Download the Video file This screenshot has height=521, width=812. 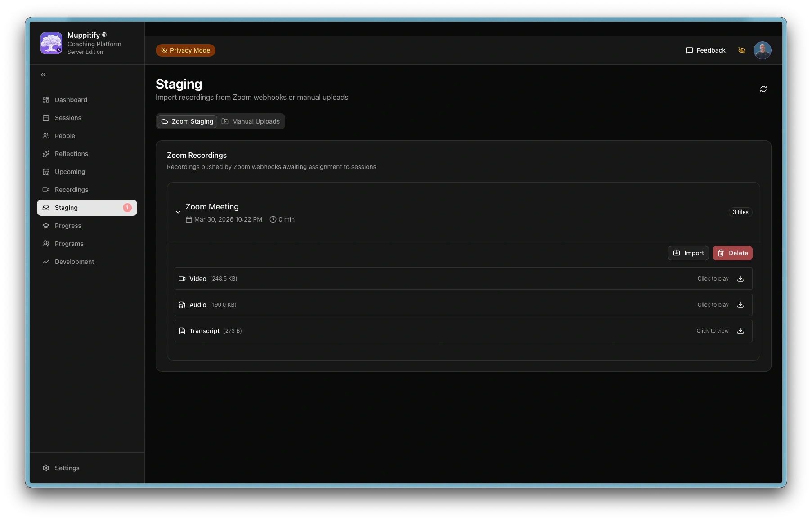740,279
